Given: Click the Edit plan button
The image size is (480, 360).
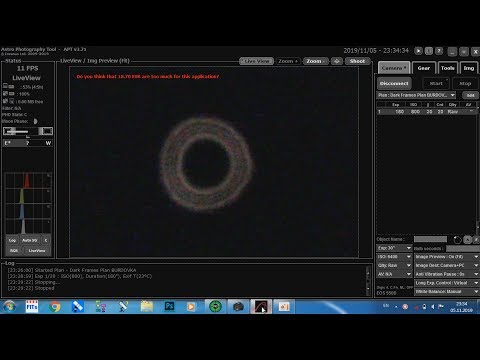Looking at the screenshot, I should [470, 95].
